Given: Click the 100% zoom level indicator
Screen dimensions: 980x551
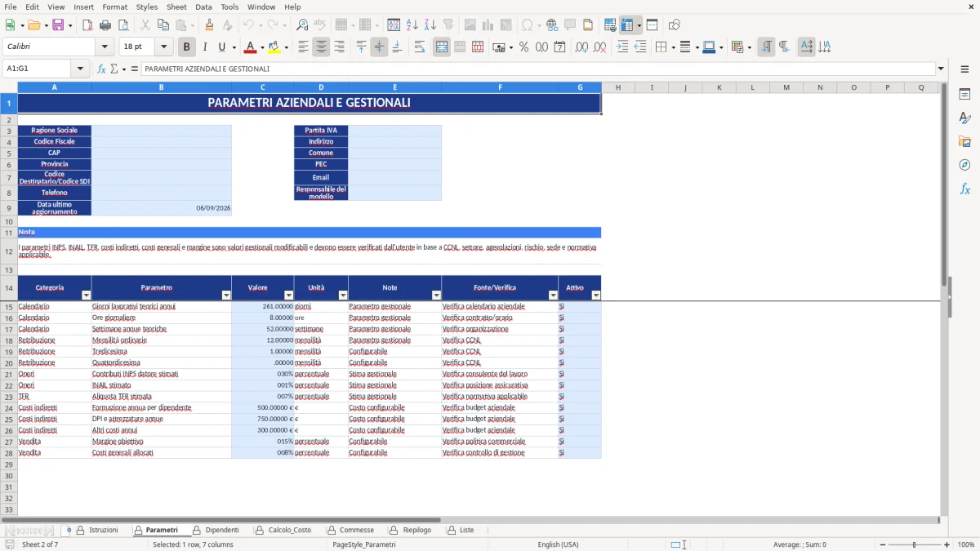Looking at the screenshot, I should pyautogui.click(x=965, y=544).
